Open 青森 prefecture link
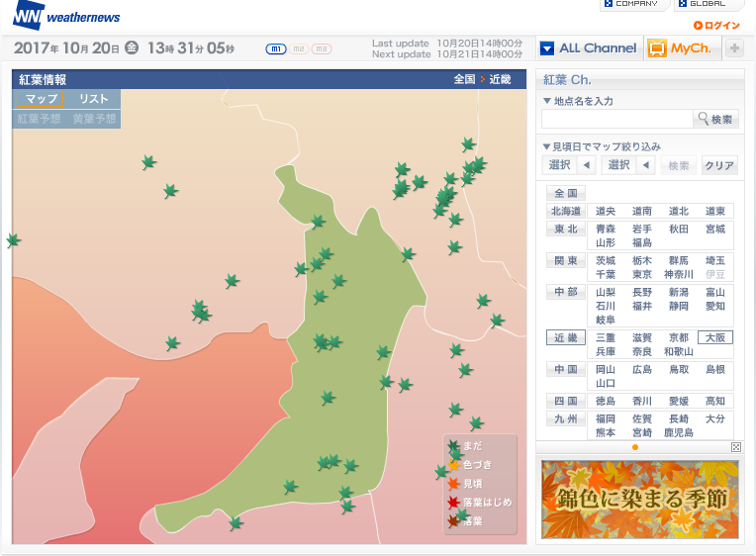The width and height of the screenshot is (756, 556). 605,229
